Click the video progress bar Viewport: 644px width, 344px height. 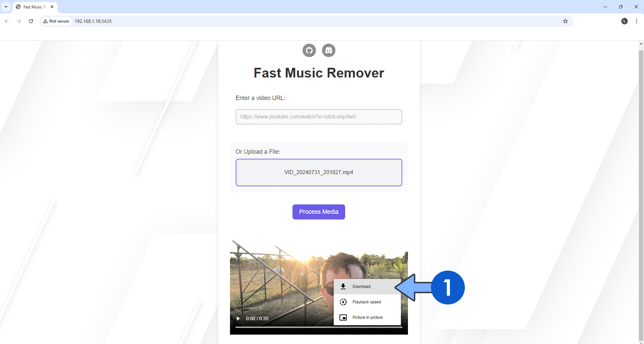[319, 327]
